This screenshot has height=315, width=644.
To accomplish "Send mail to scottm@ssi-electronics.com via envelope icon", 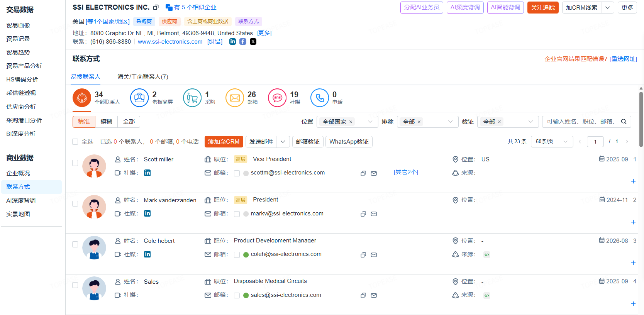I will coord(374,173).
